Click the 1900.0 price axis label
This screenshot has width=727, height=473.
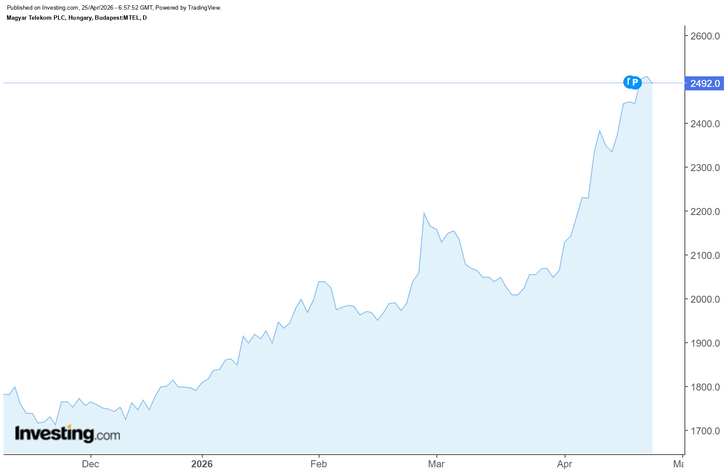point(705,343)
